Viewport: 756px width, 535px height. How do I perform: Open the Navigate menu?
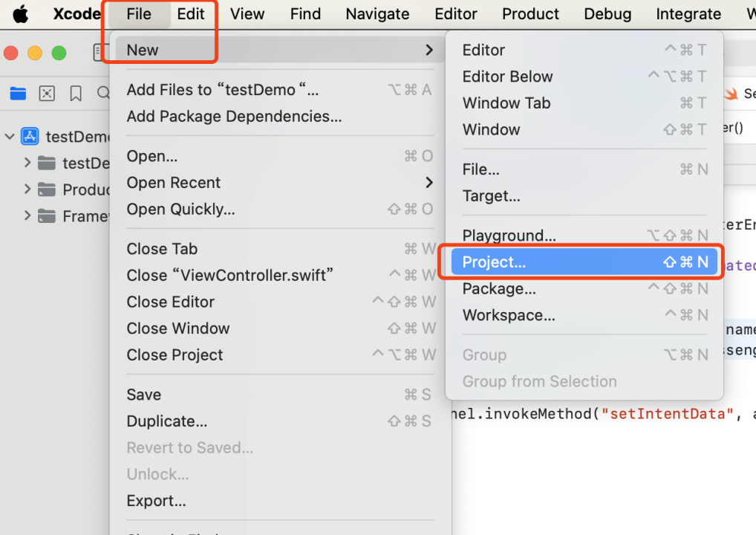click(x=377, y=14)
